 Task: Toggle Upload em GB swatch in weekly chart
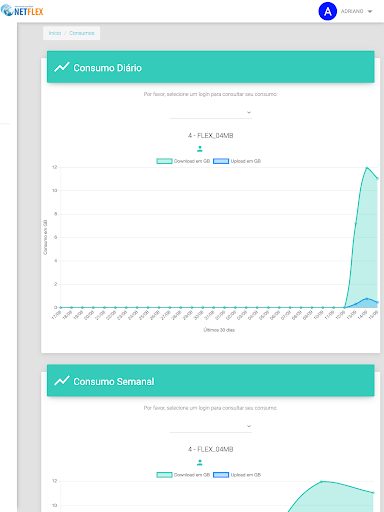(x=221, y=475)
